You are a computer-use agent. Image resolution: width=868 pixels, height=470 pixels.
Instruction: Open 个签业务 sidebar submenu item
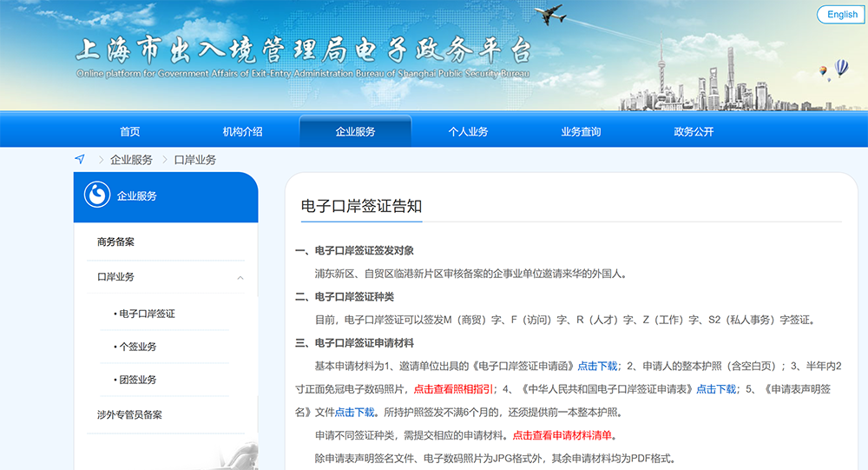pyautogui.click(x=137, y=347)
